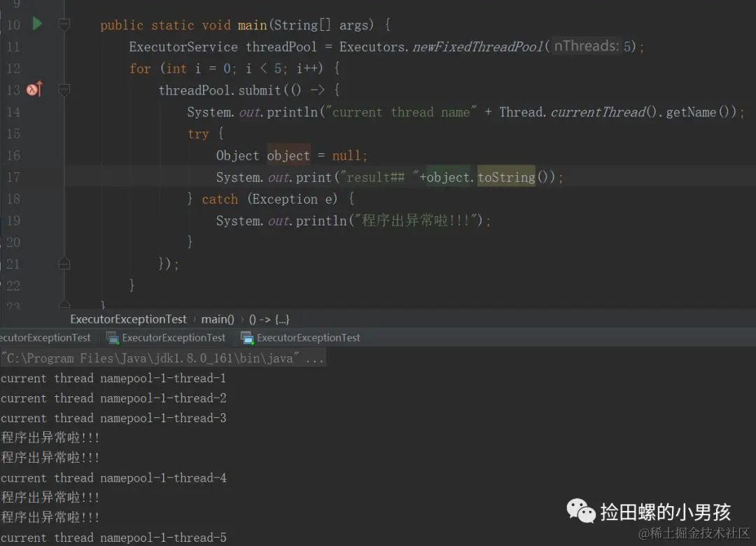Click the green Run gutter icon beside main
The width and height of the screenshot is (756, 546).
(x=37, y=23)
